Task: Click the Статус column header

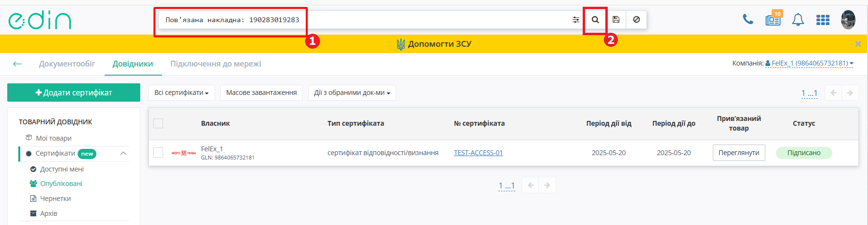Action: [804, 123]
